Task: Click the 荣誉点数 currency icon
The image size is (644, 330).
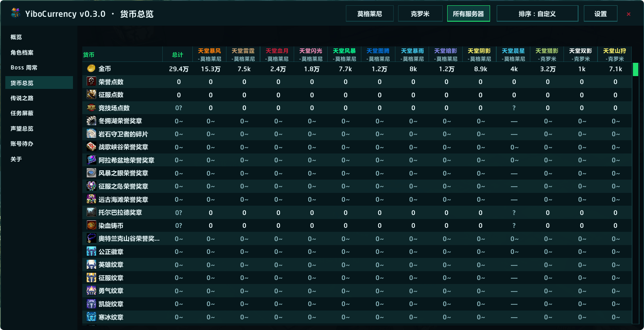Action: coord(91,81)
